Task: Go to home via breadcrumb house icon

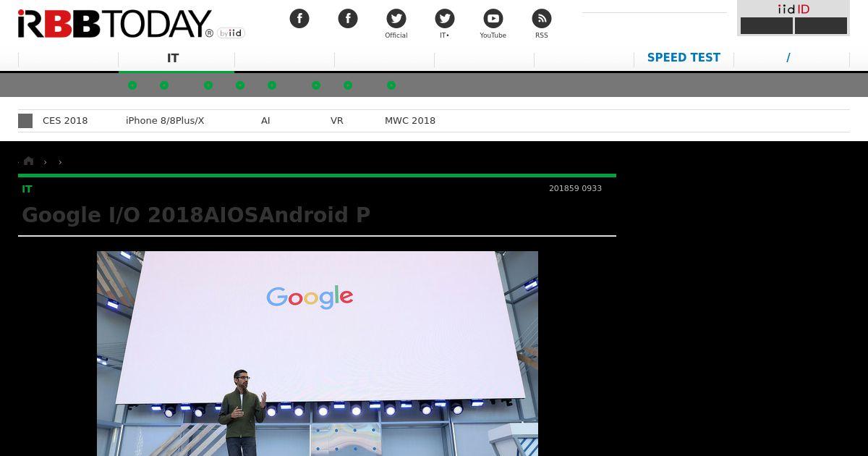Action: (29, 161)
